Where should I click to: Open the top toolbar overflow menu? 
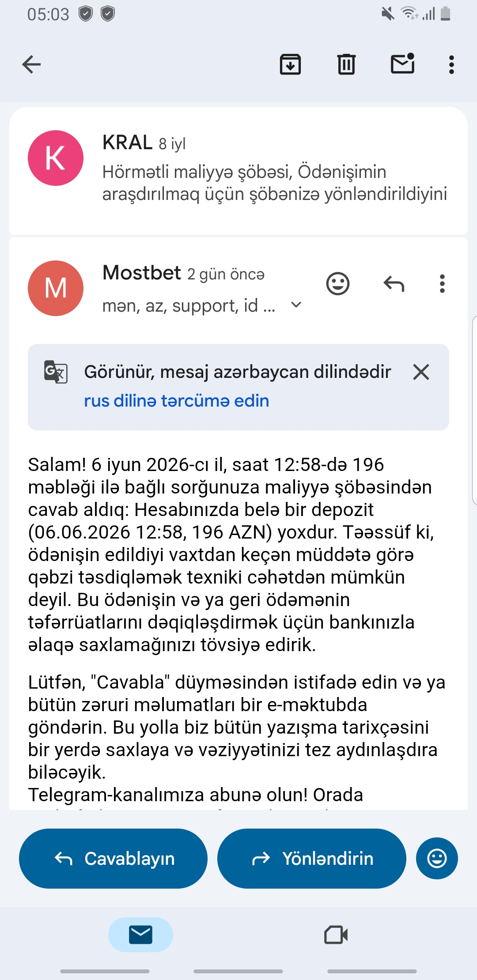451,64
